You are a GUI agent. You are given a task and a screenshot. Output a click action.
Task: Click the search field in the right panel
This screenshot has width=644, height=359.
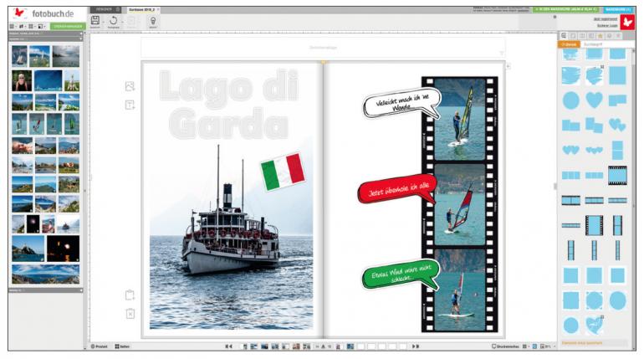click(607, 44)
